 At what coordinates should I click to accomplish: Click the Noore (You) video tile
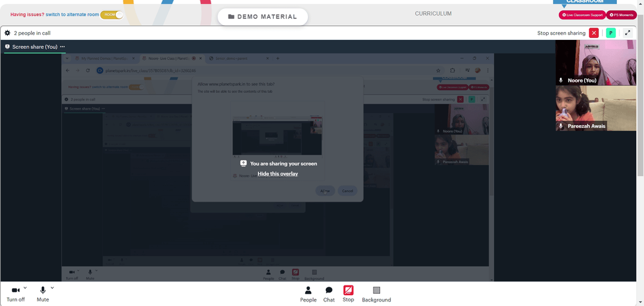click(x=596, y=62)
